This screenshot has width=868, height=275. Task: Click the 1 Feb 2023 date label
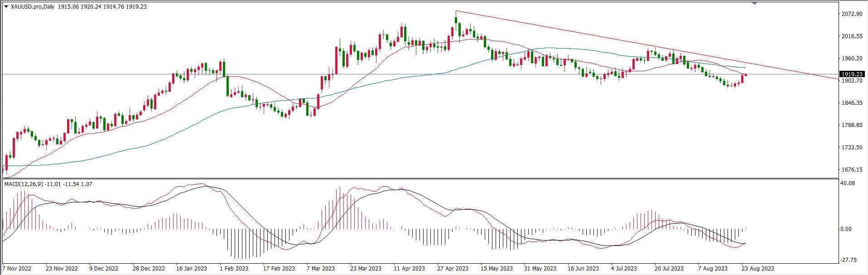pyautogui.click(x=234, y=268)
